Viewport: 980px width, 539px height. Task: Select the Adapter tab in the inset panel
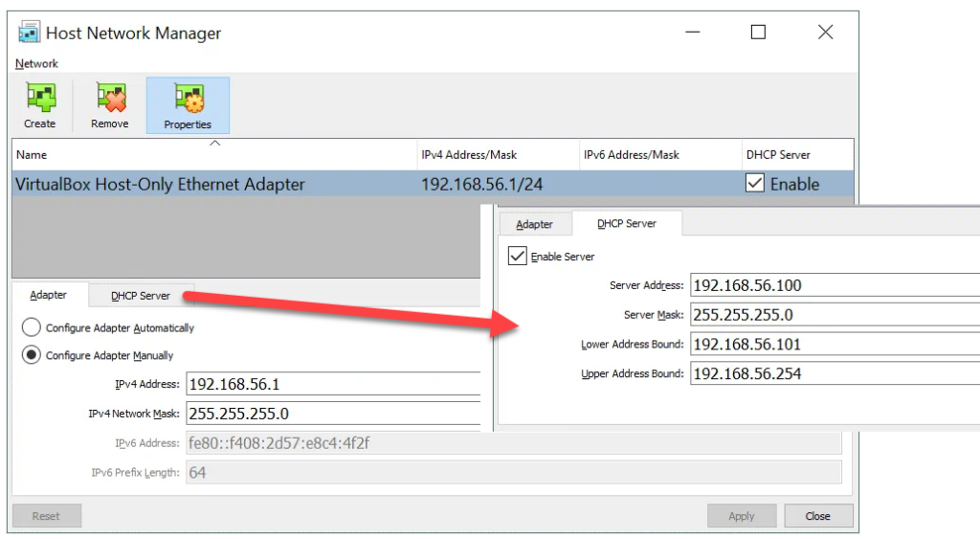click(534, 224)
